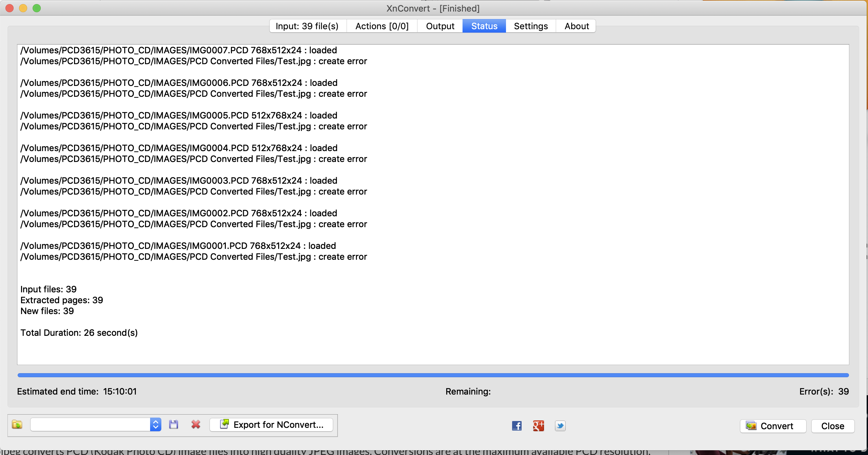This screenshot has height=455, width=868.
Task: Click Export for NConvert... button
Action: click(x=272, y=424)
